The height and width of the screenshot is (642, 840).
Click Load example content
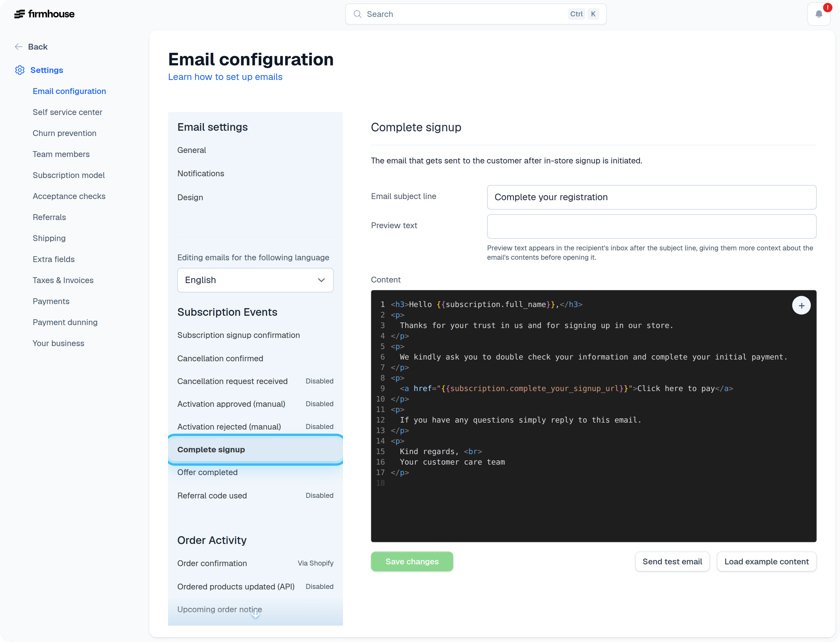click(766, 561)
